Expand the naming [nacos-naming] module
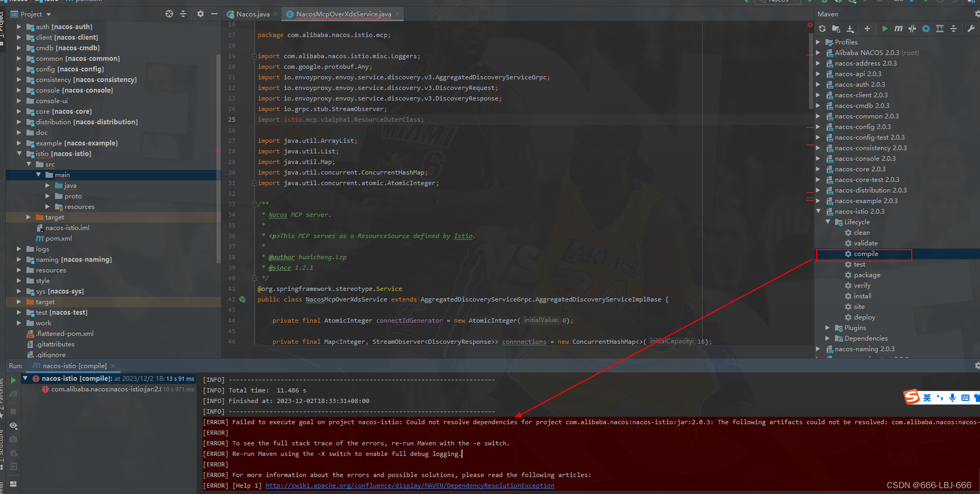Image resolution: width=980 pixels, height=494 pixels. coord(19,259)
